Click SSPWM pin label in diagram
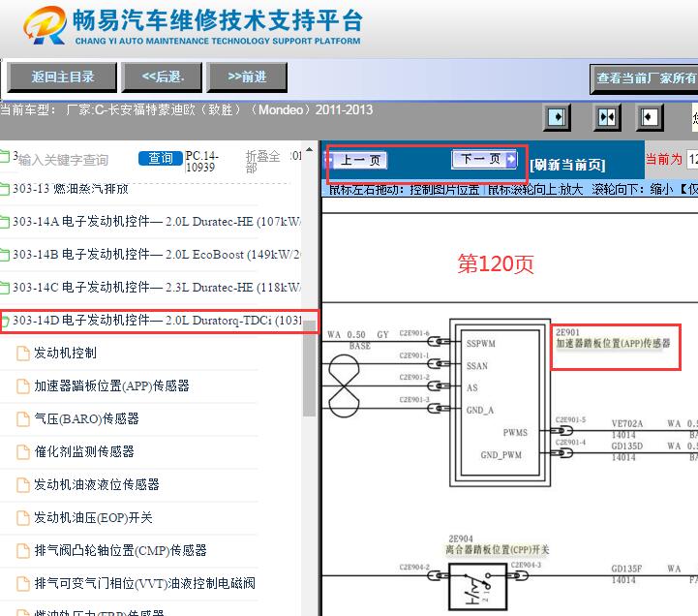The height and width of the screenshot is (616, 698). [481, 344]
